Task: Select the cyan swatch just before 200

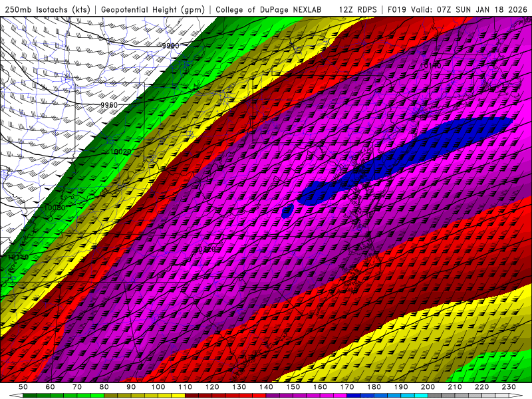Action: [421, 396]
